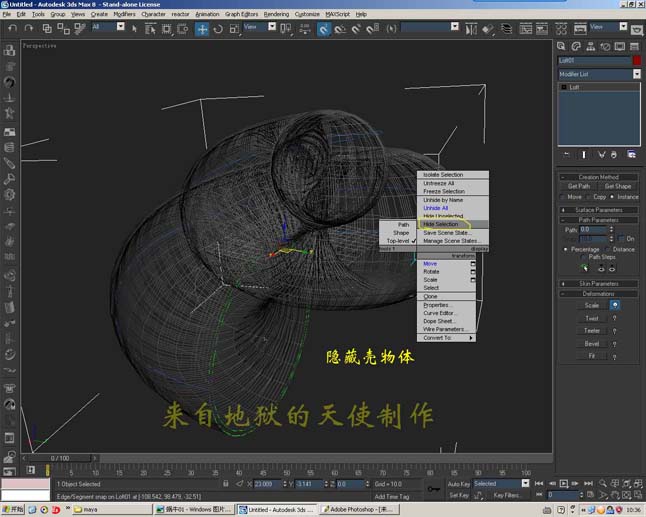Click the Twist deformation button

[x=592, y=318]
